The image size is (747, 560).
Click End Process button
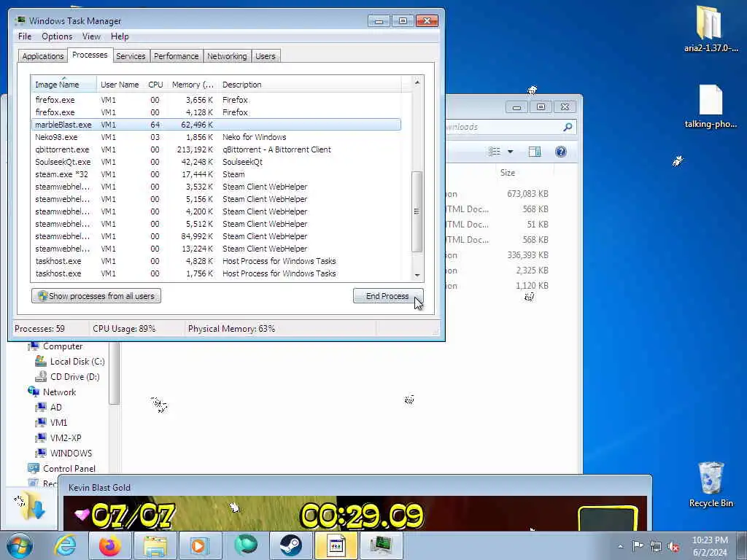(388, 296)
